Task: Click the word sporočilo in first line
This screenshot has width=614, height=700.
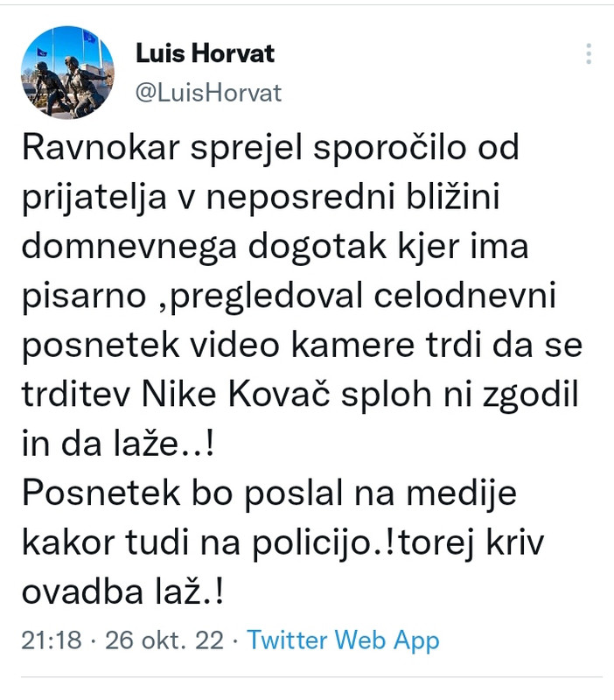Action: 389,148
